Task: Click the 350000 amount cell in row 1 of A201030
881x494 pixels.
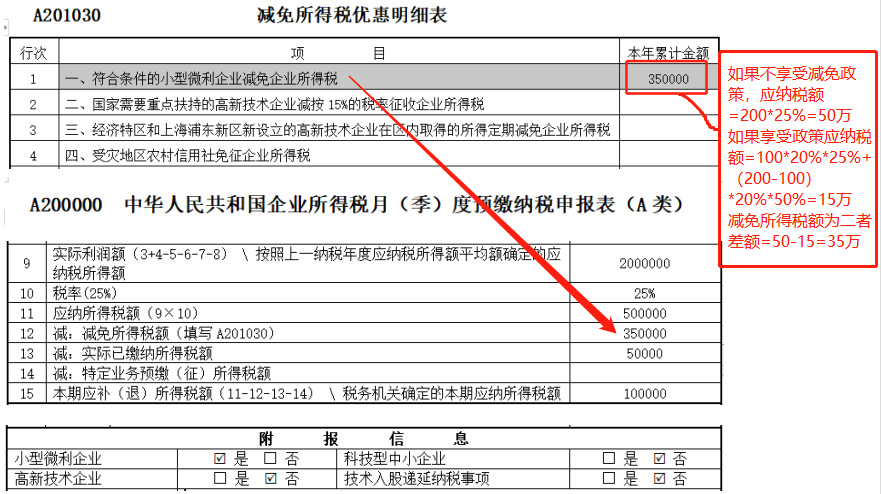Action: click(667, 79)
